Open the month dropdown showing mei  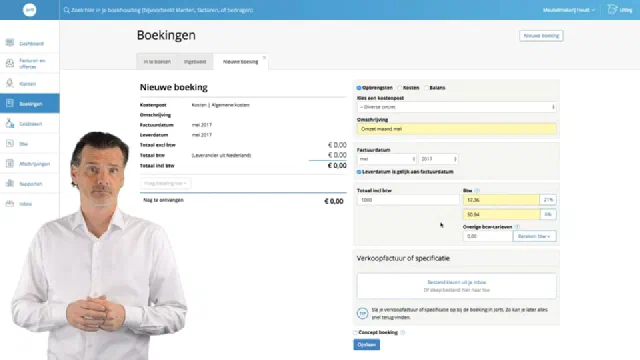coord(387,159)
